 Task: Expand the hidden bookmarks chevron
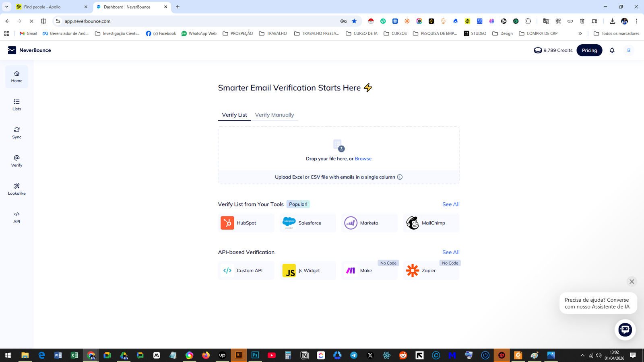[580, 33]
